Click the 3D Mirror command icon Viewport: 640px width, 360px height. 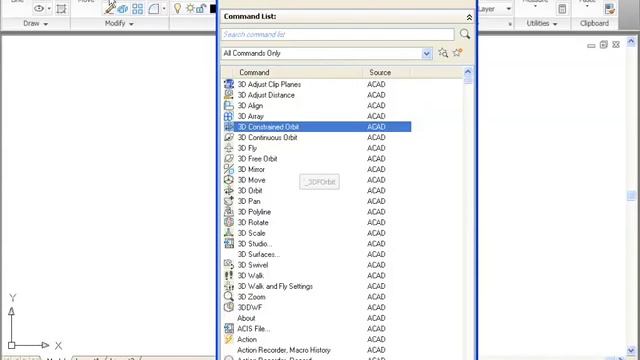[x=229, y=169]
